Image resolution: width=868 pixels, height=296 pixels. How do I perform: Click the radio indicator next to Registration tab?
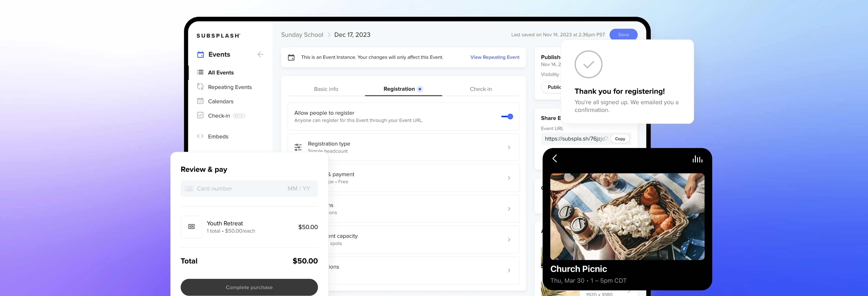point(420,89)
